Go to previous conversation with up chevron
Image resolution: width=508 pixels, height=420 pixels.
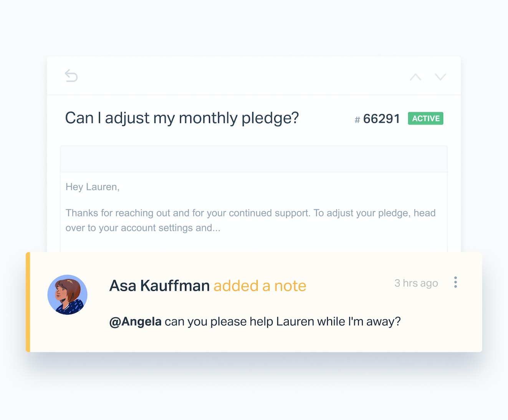(x=415, y=77)
